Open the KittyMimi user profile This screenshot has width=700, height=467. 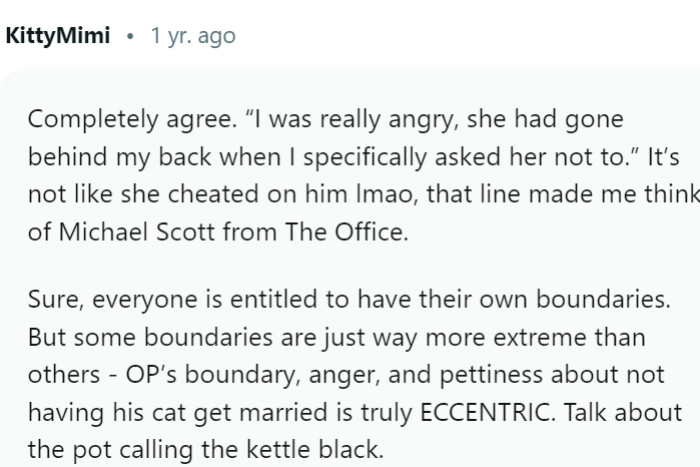pyautogui.click(x=58, y=37)
